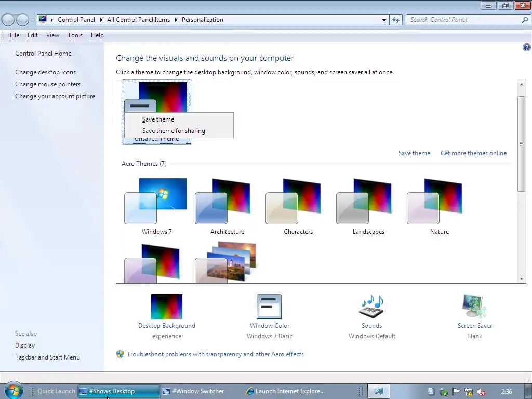
Task: Expand arrow before Control Panel breadcrumb
Action: pos(51,20)
